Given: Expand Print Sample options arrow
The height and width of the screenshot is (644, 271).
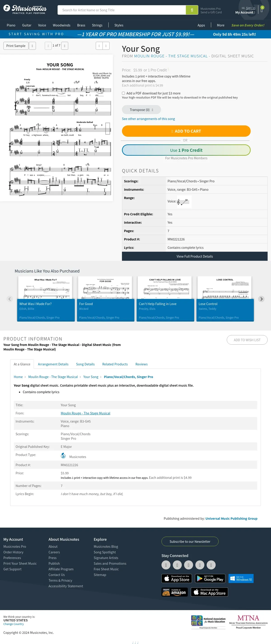Looking at the screenshot, I should coord(33,46).
